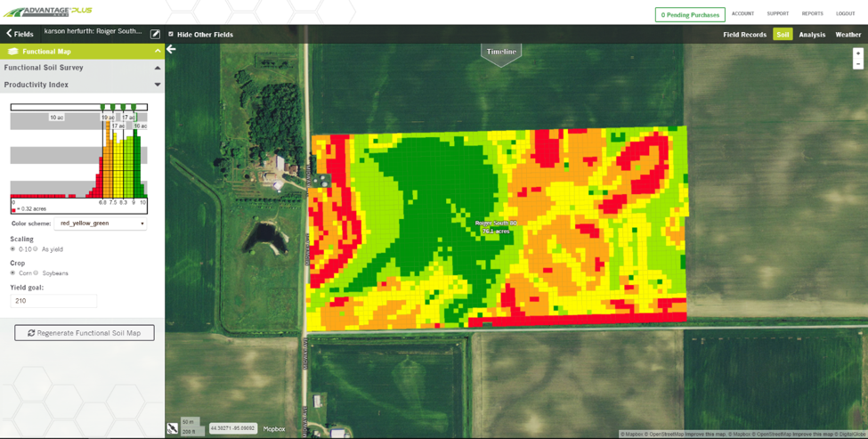Click the edit field name pencil icon
The image size is (868, 439).
pos(155,34)
